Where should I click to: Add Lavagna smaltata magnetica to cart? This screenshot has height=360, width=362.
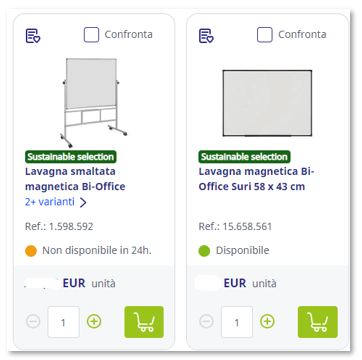144,322
